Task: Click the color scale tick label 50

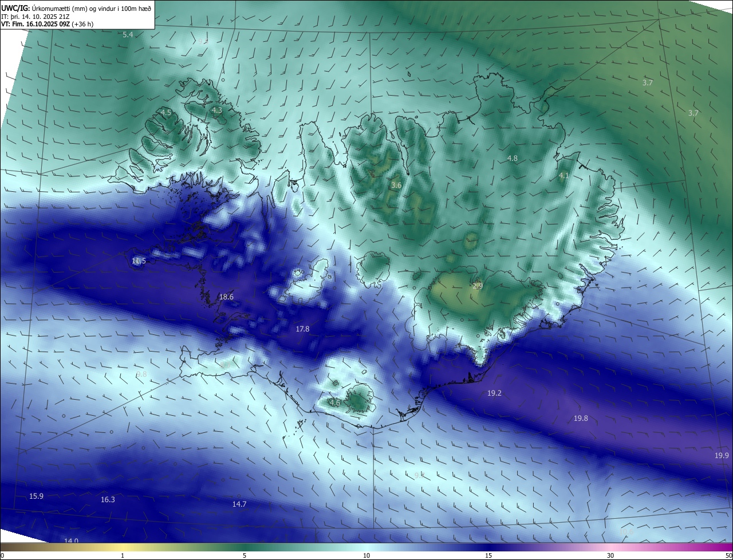Action: point(728,555)
